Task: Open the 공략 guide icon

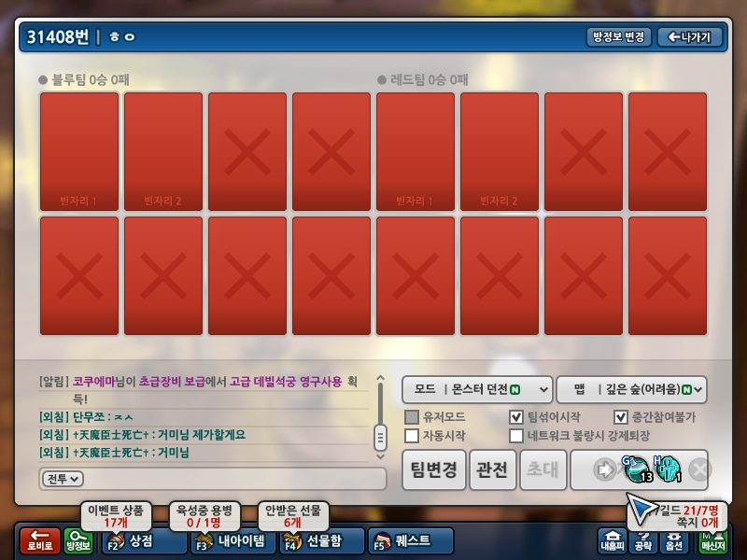Action: [x=643, y=541]
